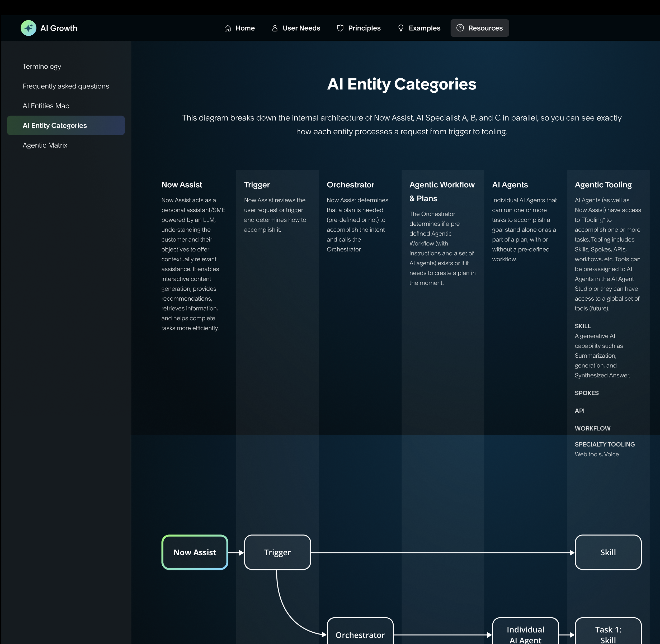Viewport: 660px width, 644px height.
Task: Click the User Needs person icon
Action: (275, 29)
